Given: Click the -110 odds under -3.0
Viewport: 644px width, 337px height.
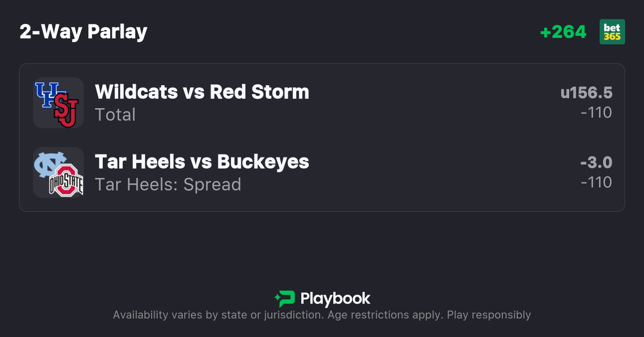Looking at the screenshot, I should tap(596, 182).
